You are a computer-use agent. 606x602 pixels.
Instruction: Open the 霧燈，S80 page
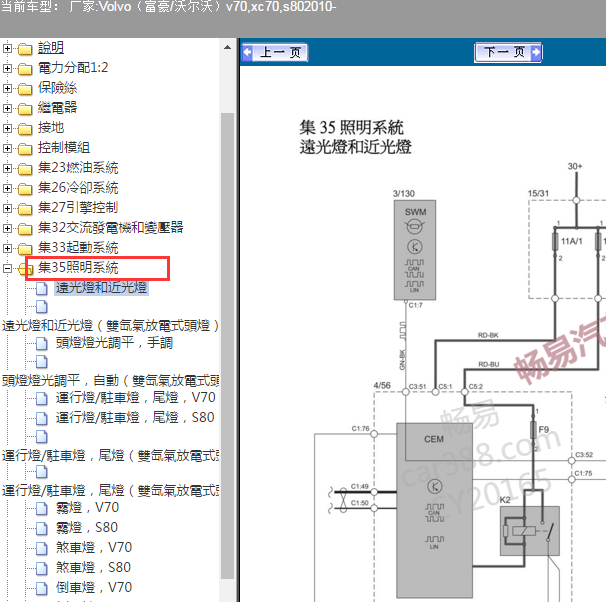(87, 528)
